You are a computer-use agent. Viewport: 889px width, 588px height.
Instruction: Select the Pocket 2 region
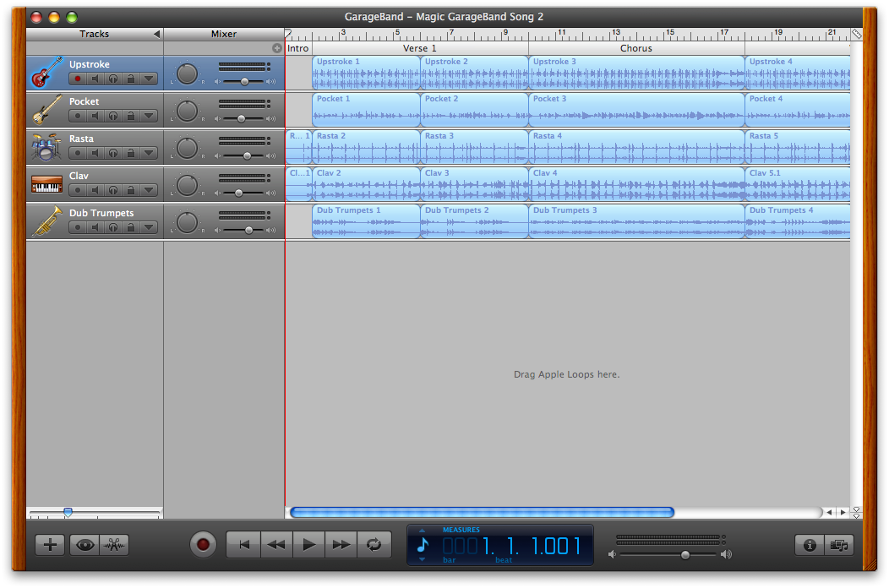click(x=474, y=110)
